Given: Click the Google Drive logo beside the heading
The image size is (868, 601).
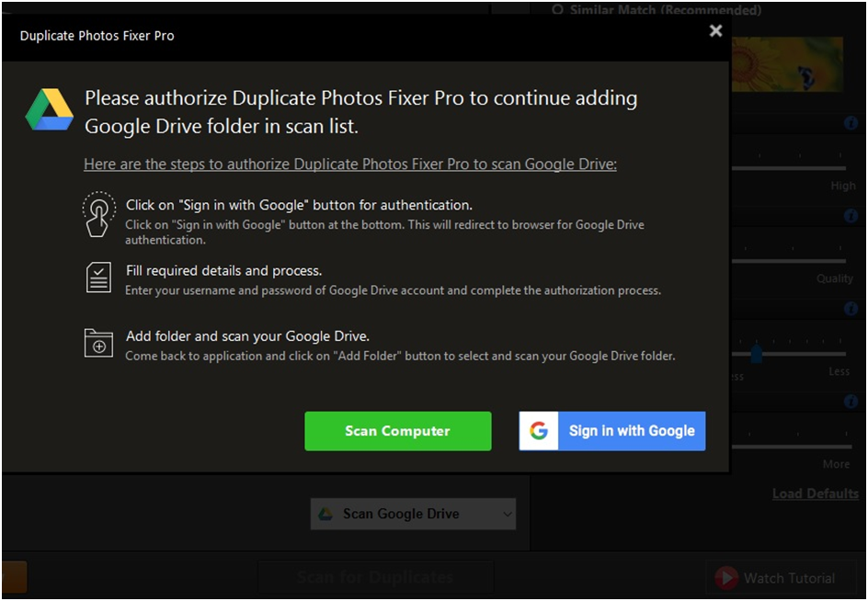Looking at the screenshot, I should tap(50, 109).
